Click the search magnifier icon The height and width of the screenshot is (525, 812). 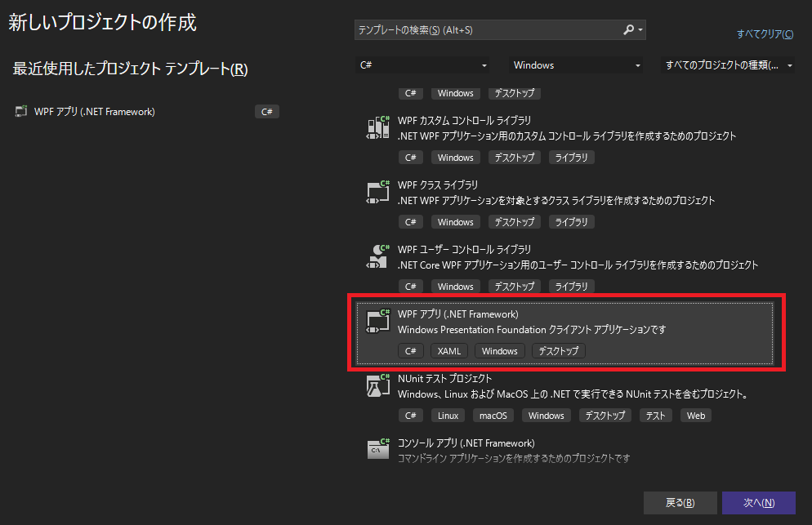pyautogui.click(x=628, y=30)
